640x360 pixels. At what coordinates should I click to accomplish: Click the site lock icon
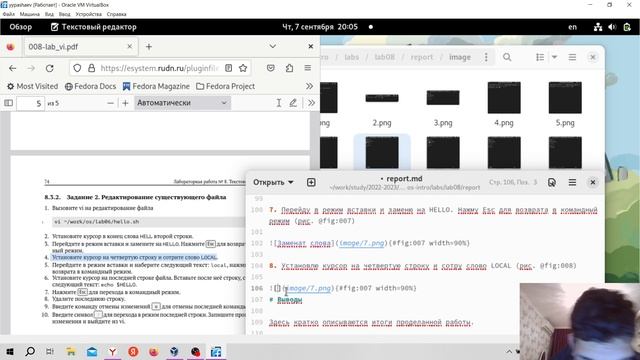pos(91,68)
